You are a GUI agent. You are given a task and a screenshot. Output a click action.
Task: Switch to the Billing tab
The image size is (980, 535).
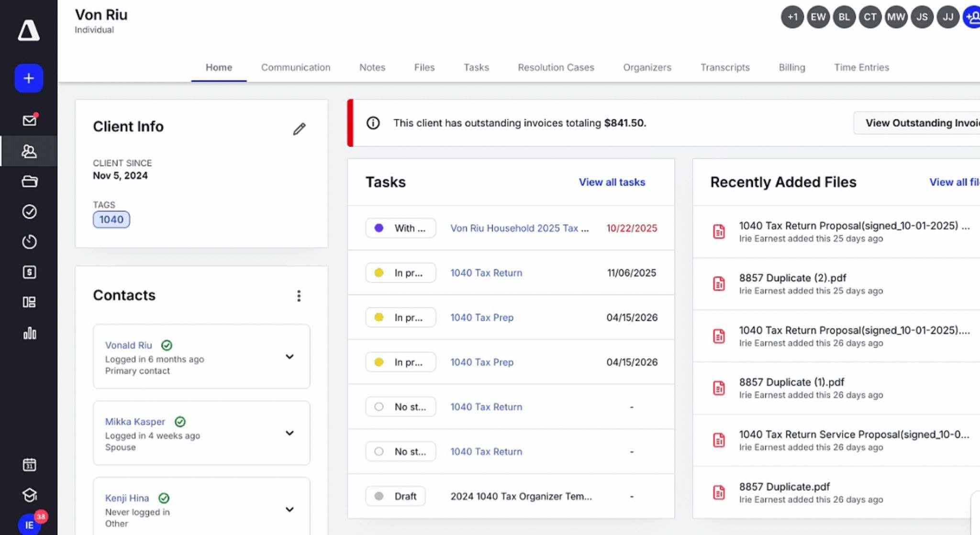(792, 67)
